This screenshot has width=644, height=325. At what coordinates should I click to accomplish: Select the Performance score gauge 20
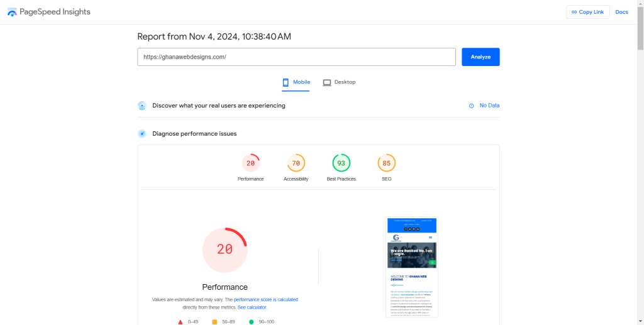250,163
